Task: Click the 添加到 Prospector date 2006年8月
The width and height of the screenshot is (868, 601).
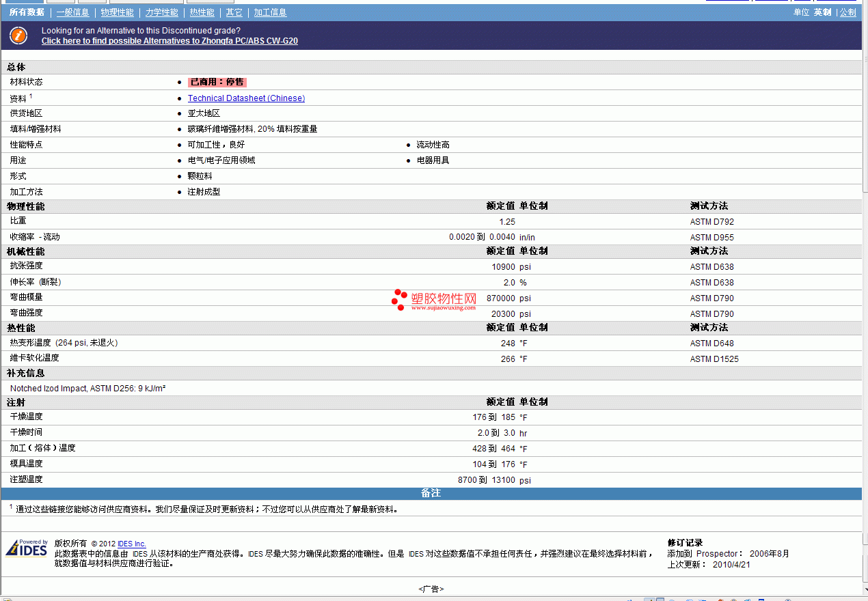Action: (770, 554)
